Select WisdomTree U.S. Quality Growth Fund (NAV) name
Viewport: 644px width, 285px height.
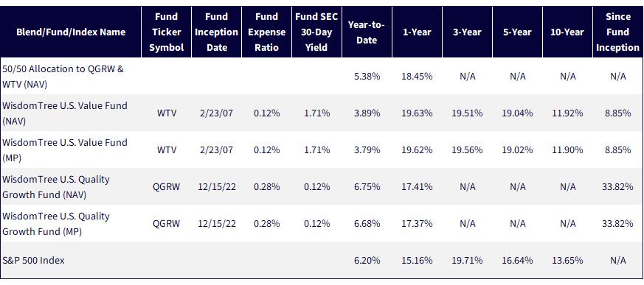pos(56,186)
